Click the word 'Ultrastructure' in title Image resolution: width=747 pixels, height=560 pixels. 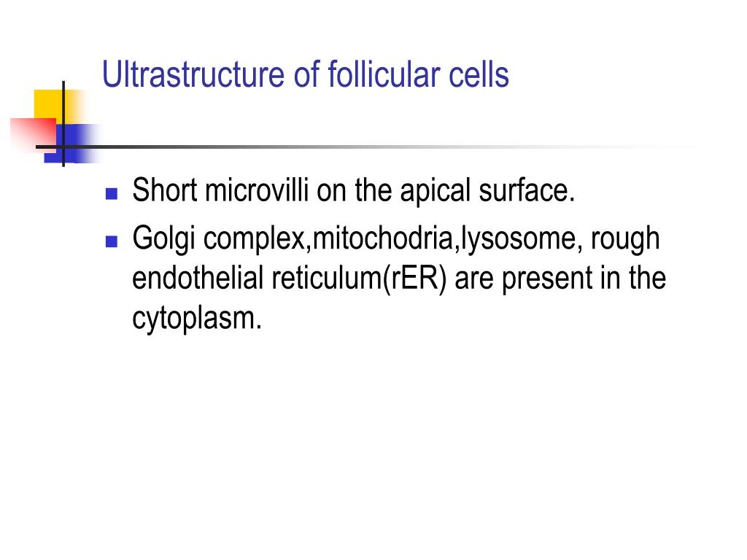click(193, 74)
